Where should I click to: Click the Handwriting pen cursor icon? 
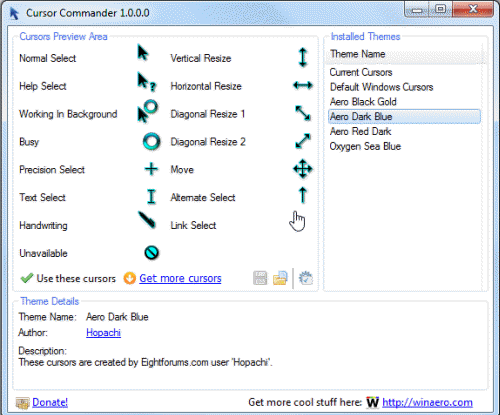tap(147, 220)
